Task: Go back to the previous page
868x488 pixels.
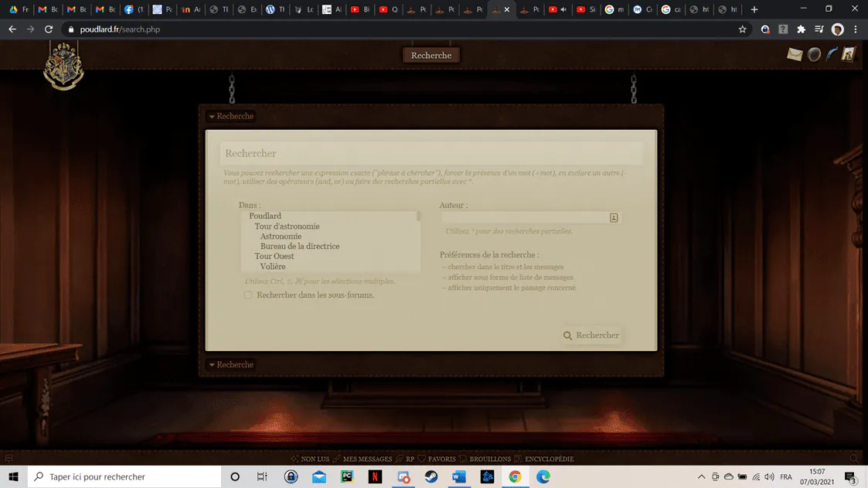Action: (12, 29)
